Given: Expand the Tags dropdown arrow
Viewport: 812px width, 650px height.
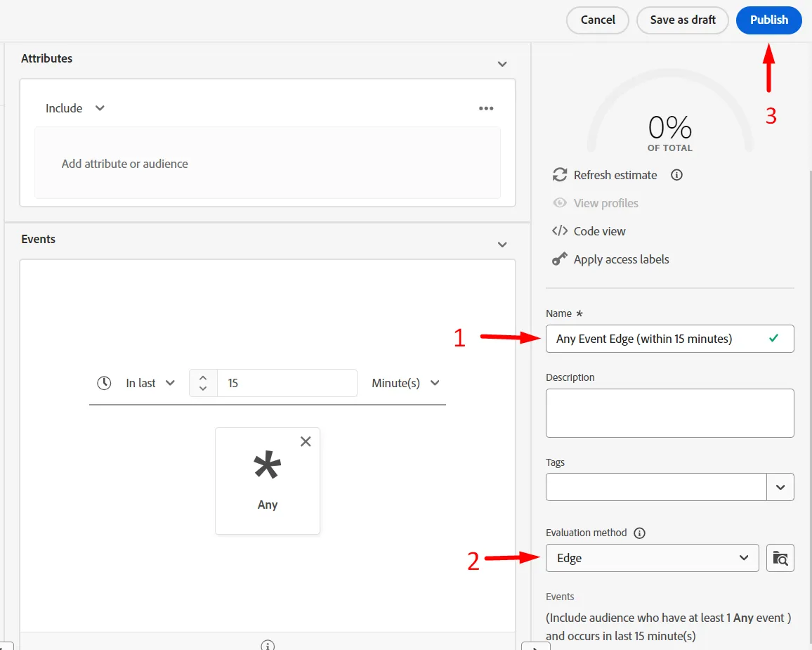Looking at the screenshot, I should 780,487.
